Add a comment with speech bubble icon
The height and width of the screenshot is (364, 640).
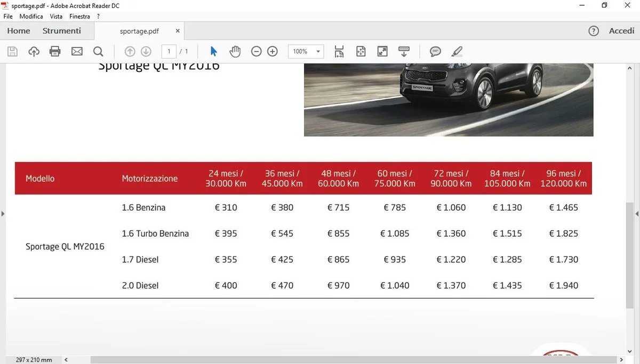tap(436, 52)
